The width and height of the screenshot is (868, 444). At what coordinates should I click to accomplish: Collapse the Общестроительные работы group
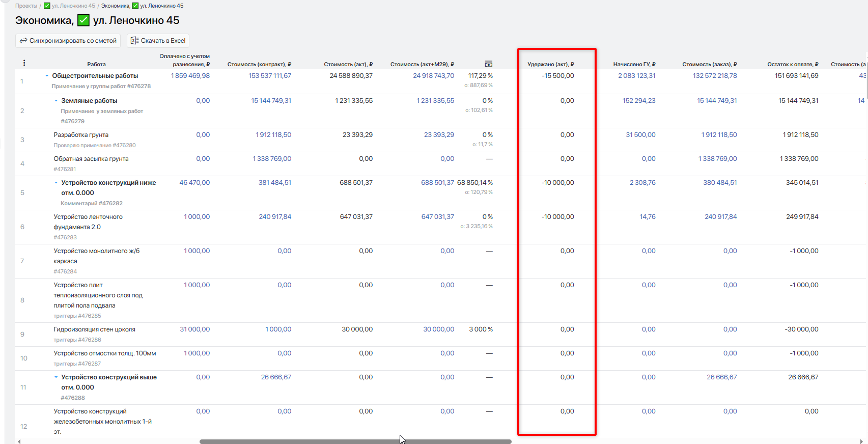(47, 76)
